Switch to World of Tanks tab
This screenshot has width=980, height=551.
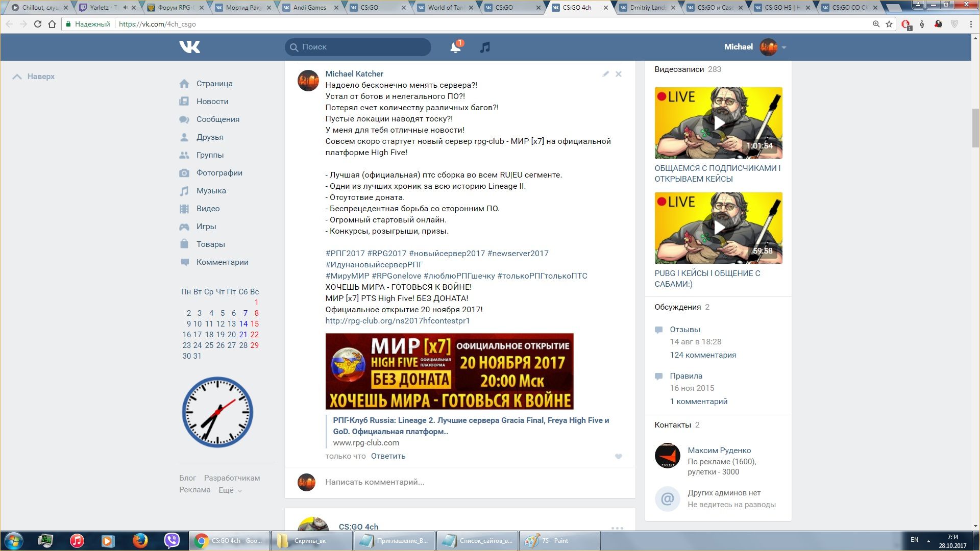pos(444,8)
